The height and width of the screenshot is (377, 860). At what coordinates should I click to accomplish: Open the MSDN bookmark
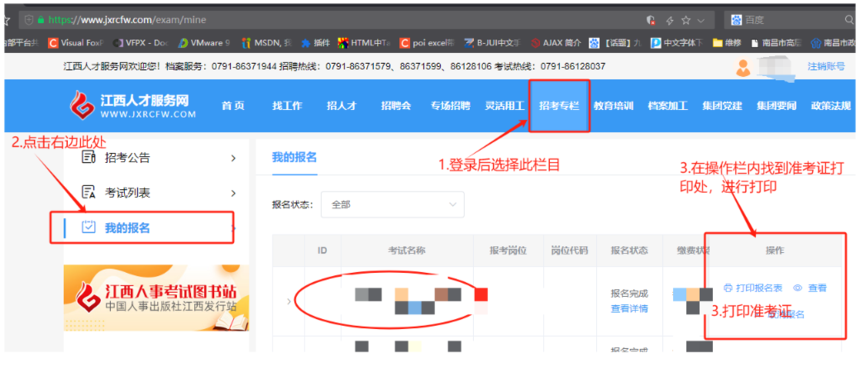[x=267, y=43]
